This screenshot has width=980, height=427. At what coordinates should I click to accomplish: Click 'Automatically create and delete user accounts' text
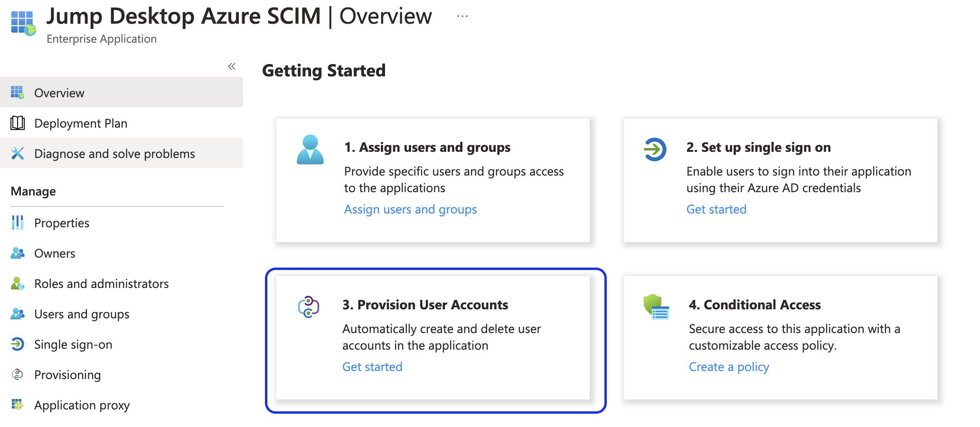click(442, 337)
